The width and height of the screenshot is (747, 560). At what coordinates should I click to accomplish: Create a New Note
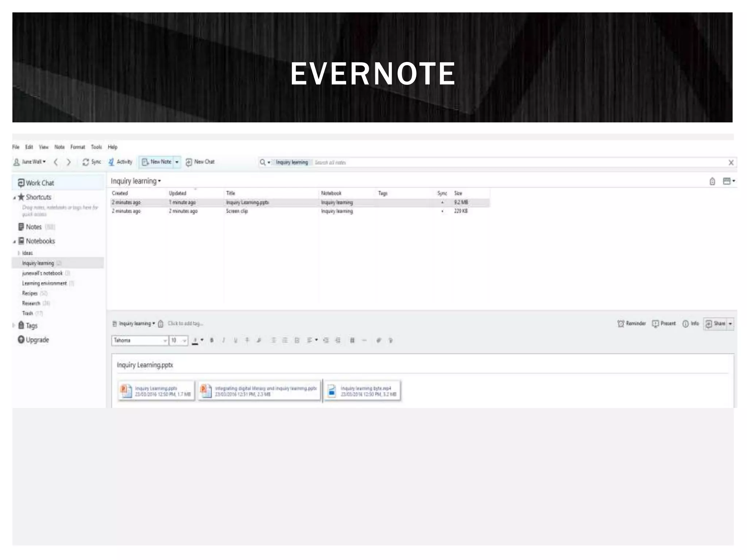(x=156, y=162)
